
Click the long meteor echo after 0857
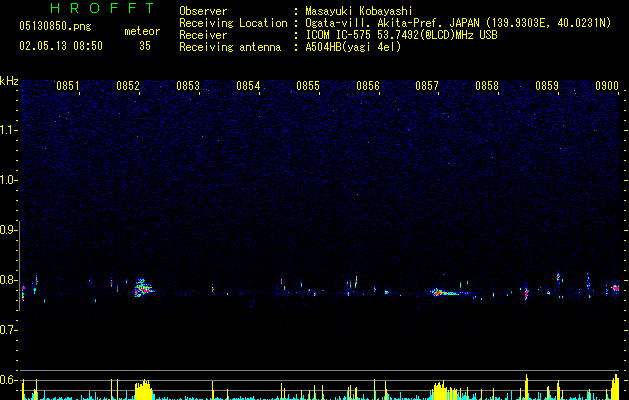click(448, 292)
